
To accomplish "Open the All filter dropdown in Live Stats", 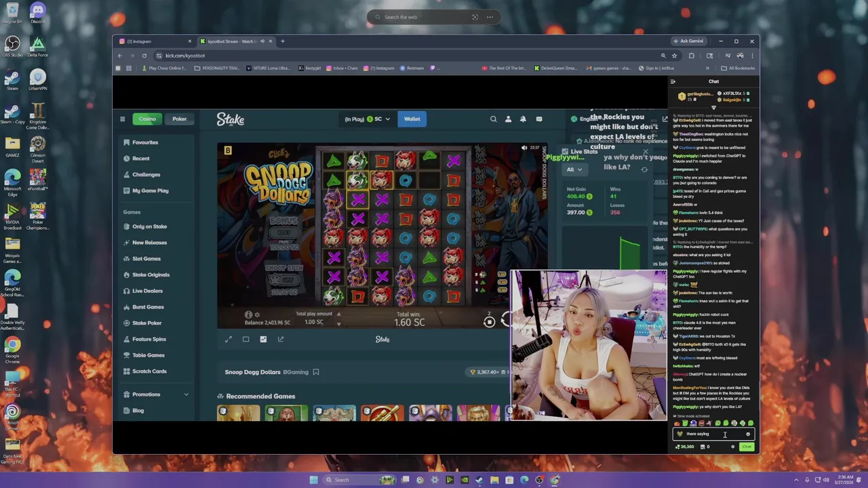I will pyautogui.click(x=574, y=169).
